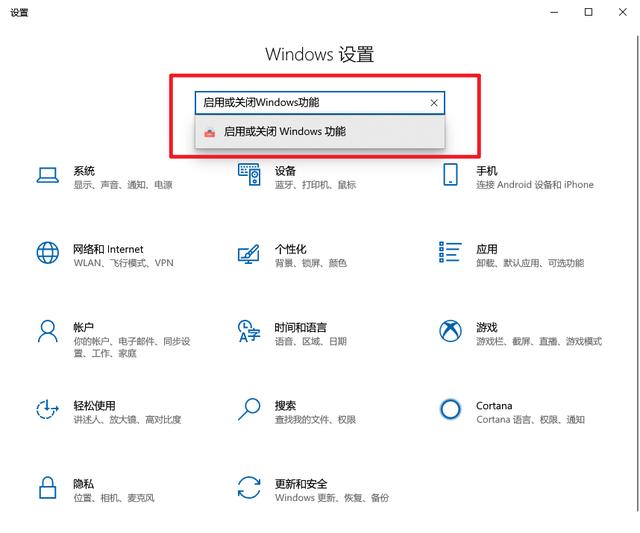640x533 pixels.
Task: Open the 隐私 padlock icon
Action: click(48, 487)
